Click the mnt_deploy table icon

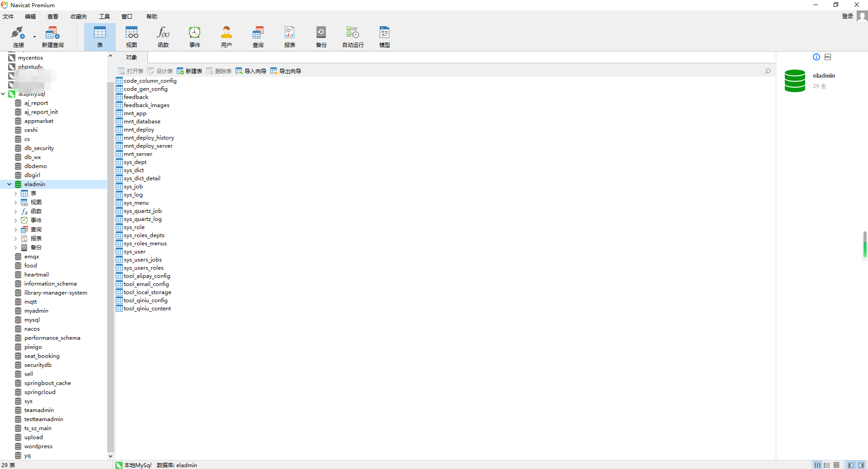click(119, 130)
